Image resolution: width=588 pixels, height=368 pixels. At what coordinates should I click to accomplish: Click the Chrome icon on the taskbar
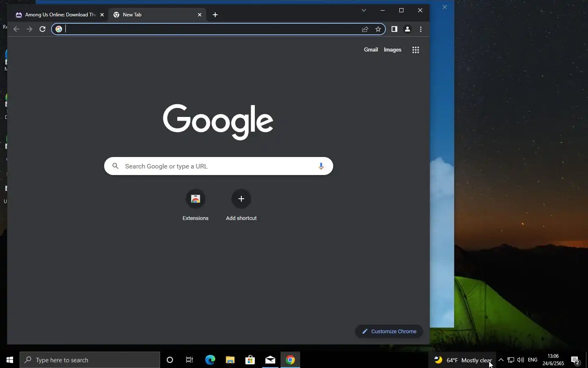[x=290, y=360]
